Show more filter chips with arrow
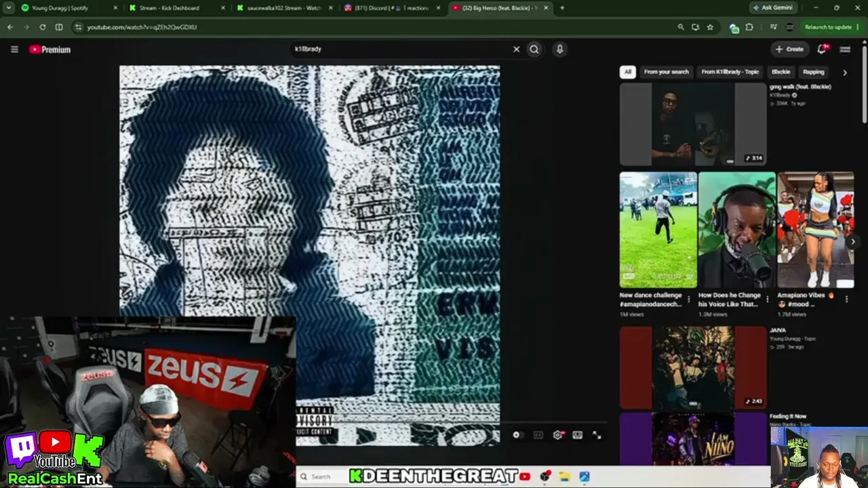The image size is (868, 488). coord(845,72)
